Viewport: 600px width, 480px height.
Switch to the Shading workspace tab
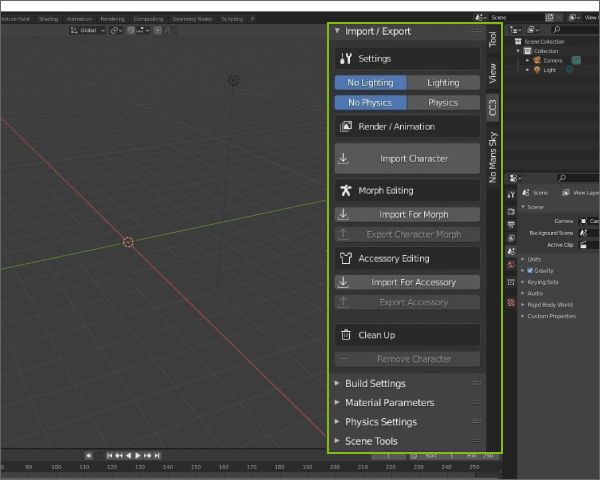[48, 19]
